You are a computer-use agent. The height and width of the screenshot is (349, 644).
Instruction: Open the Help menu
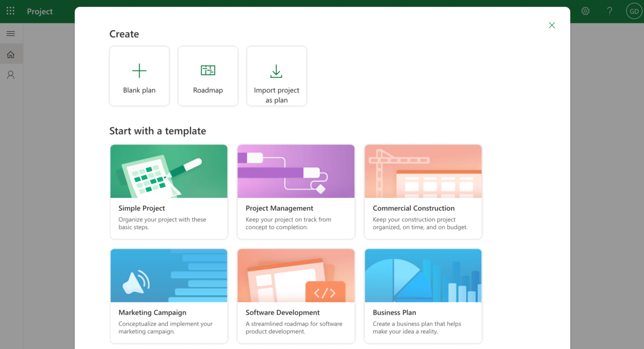tap(609, 10)
